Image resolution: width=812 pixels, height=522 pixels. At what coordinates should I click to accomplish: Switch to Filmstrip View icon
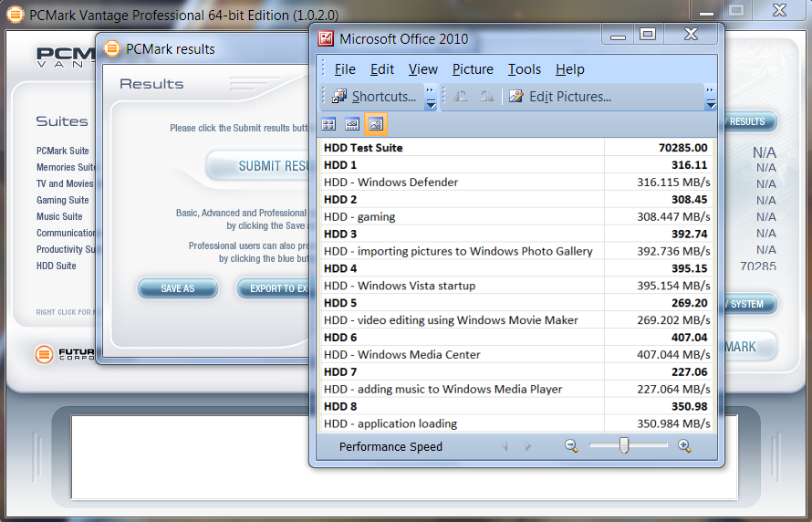(352, 124)
